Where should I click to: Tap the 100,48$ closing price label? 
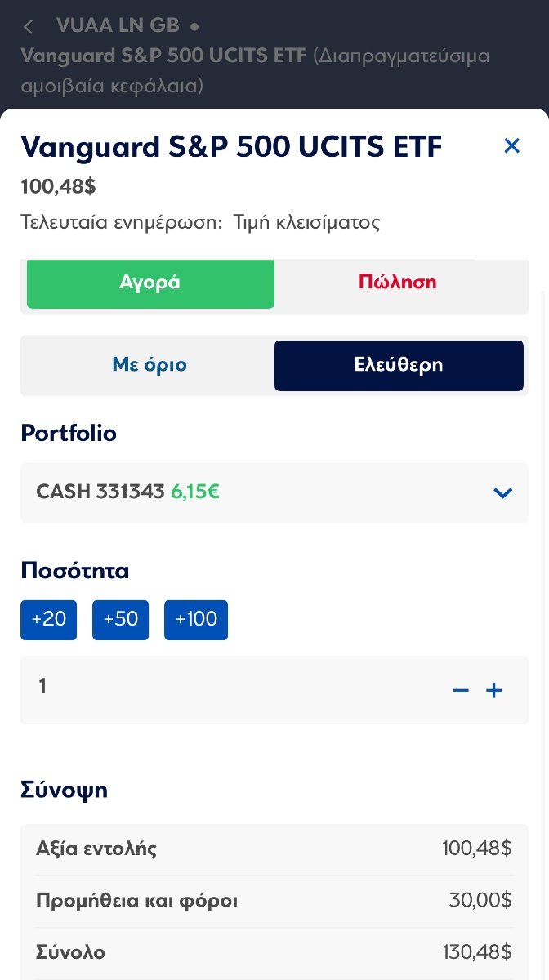pyautogui.click(x=58, y=186)
